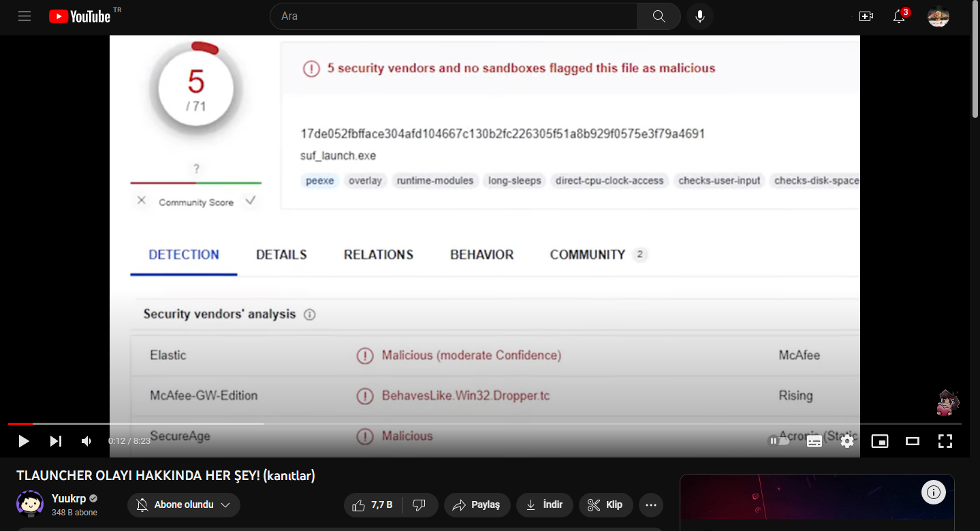Click the 'McAfee-GW-Edition' vendor name
The height and width of the screenshot is (531, 980).
[x=204, y=396]
